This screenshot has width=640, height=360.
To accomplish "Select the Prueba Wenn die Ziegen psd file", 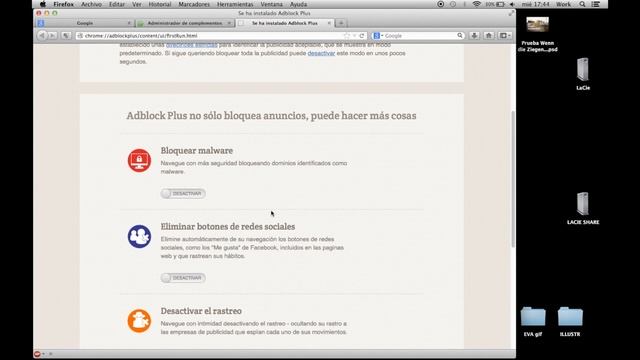I will [x=538, y=34].
